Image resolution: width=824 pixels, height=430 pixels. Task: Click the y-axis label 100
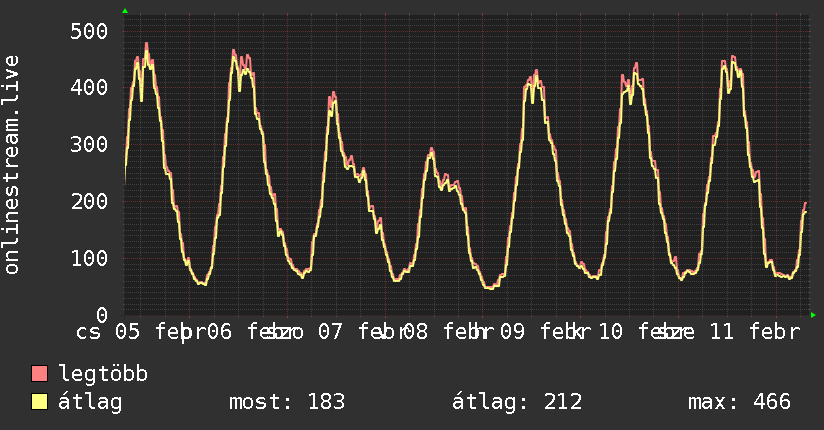(89, 258)
